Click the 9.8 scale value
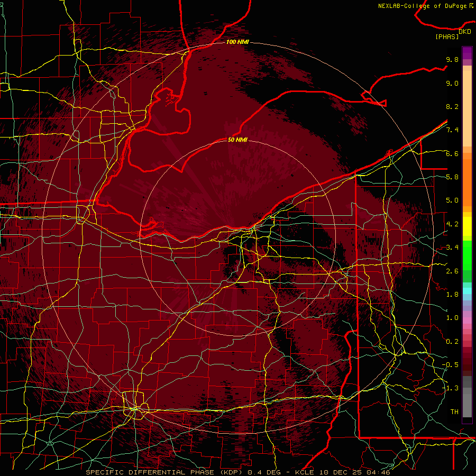The image size is (476, 476). [x=452, y=59]
